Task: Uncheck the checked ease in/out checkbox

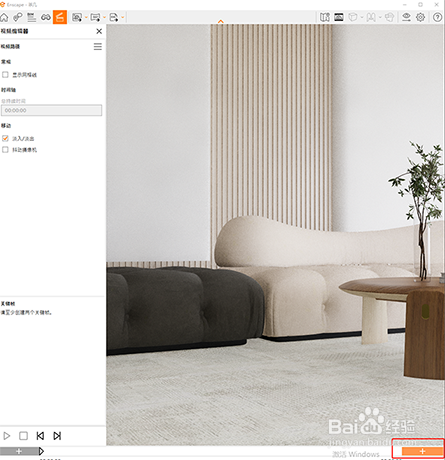Action: point(5,138)
